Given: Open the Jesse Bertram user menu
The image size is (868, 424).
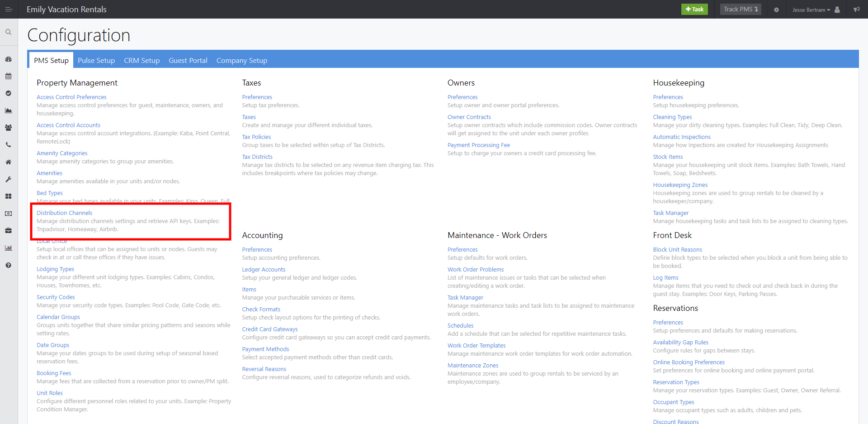Looking at the screenshot, I should (816, 10).
